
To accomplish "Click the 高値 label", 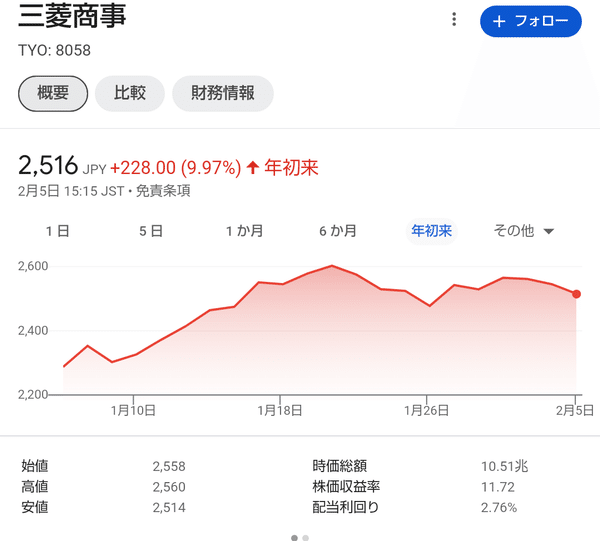I will 35,487.
